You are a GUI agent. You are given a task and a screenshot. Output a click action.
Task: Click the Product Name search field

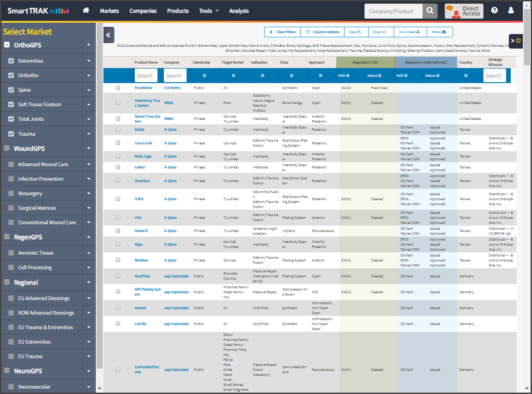click(x=146, y=75)
